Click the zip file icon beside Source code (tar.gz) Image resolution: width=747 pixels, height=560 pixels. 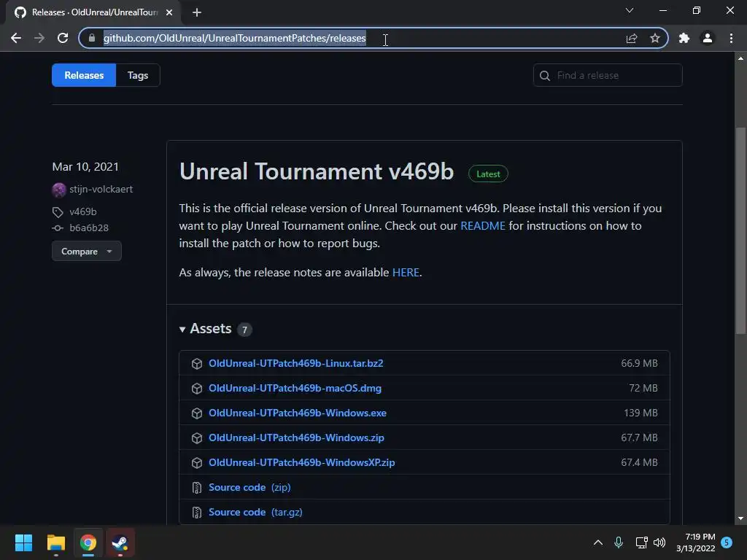[197, 513]
